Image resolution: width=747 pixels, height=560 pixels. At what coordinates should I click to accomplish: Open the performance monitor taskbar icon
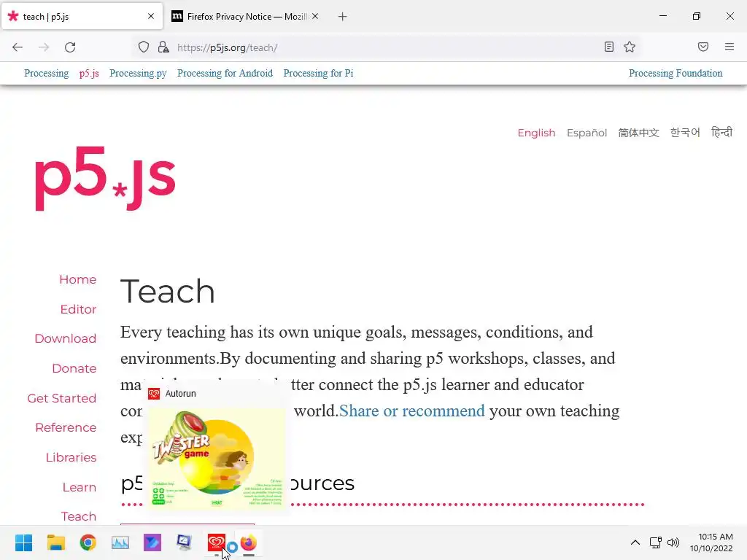click(x=120, y=542)
